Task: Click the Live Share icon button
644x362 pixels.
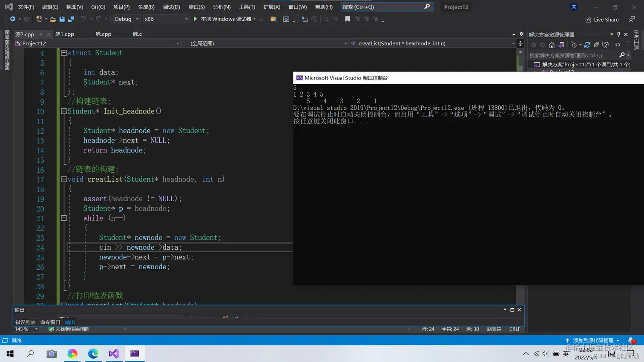Action: [x=602, y=20]
